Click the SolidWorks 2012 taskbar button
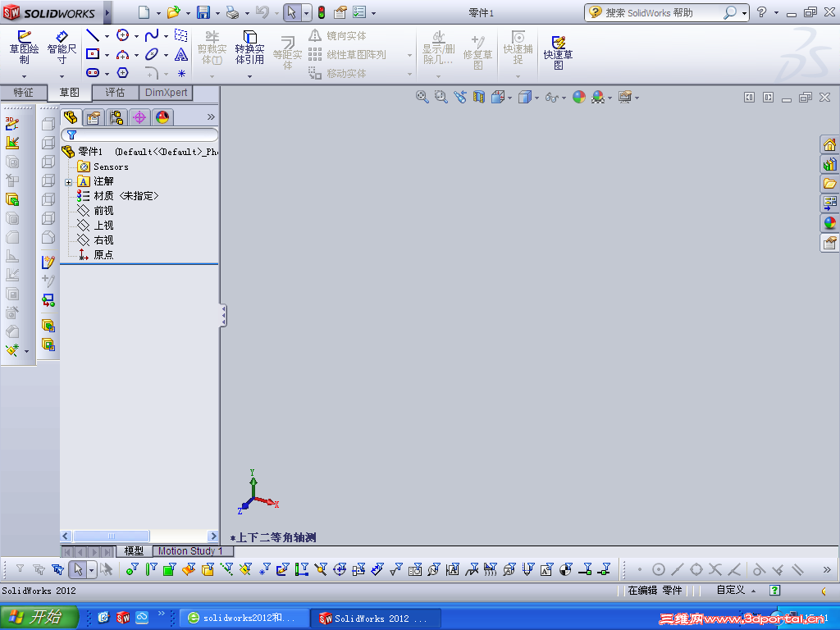Viewport: 840px width, 630px height. tap(376, 618)
